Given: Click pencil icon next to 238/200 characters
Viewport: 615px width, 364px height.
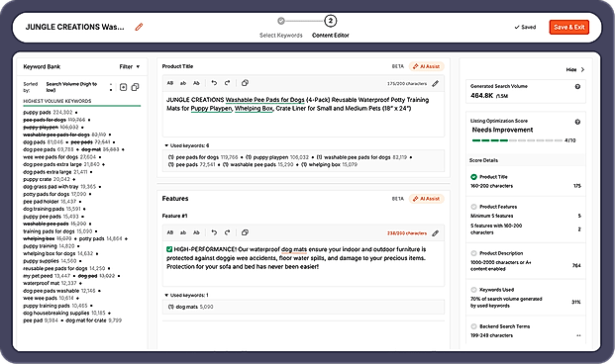Looking at the screenshot, I should (436, 233).
